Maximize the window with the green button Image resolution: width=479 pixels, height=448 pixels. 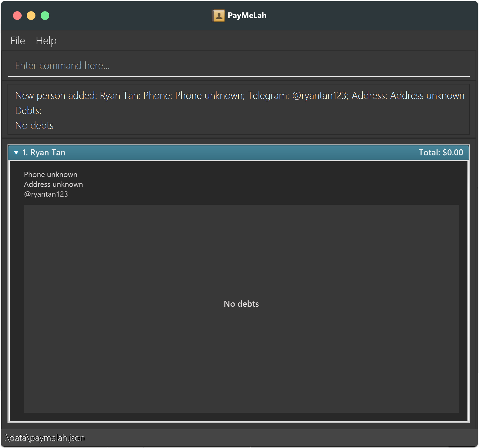point(45,16)
